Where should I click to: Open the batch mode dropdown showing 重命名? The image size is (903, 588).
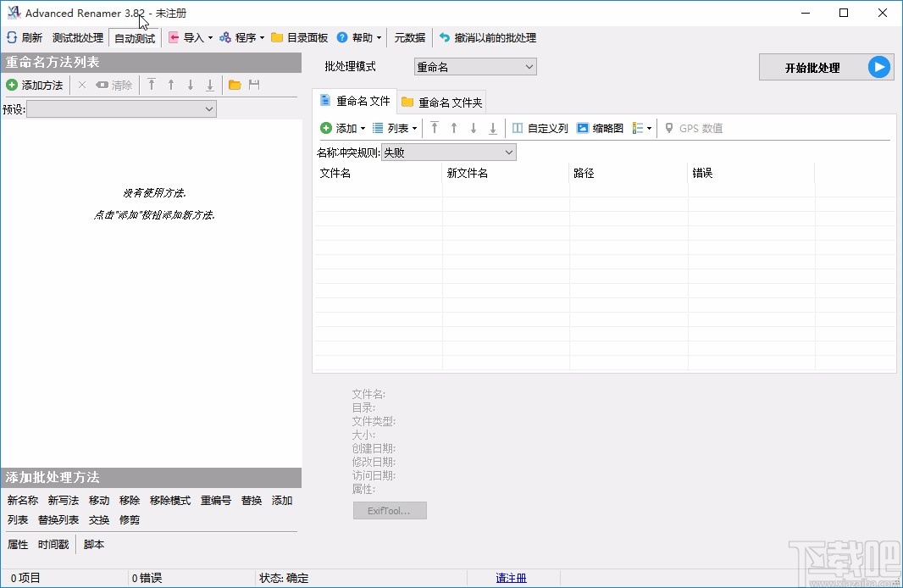(474, 66)
